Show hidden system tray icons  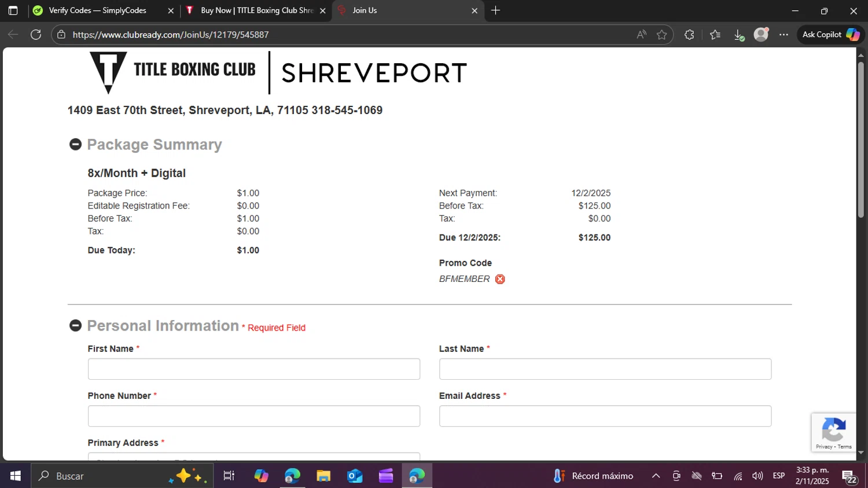point(656,476)
